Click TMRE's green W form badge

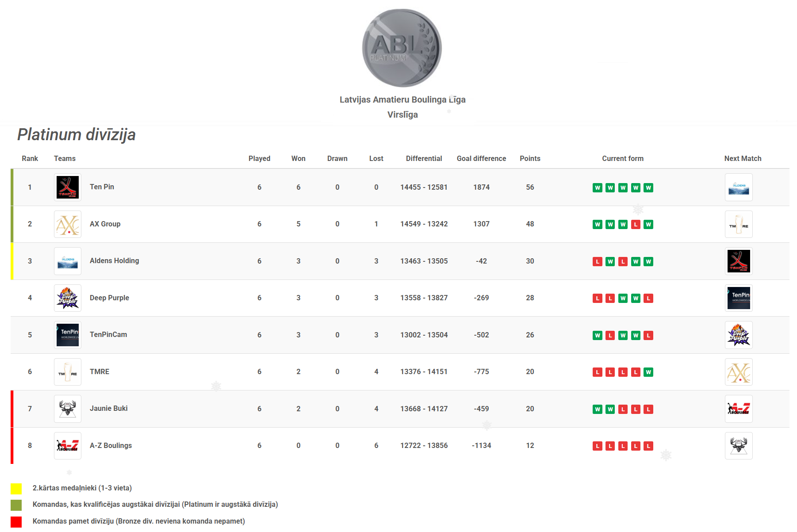[648, 372]
